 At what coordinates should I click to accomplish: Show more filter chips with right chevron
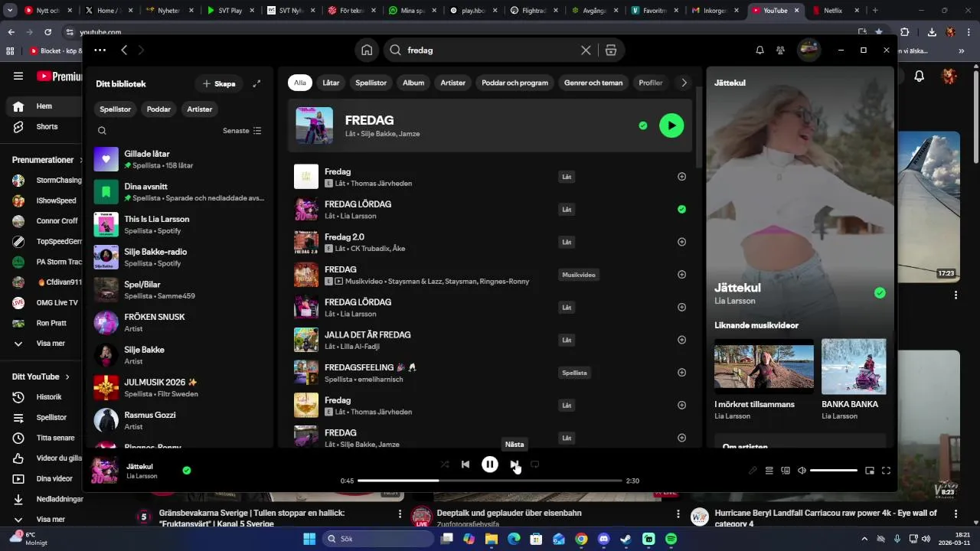tap(684, 83)
